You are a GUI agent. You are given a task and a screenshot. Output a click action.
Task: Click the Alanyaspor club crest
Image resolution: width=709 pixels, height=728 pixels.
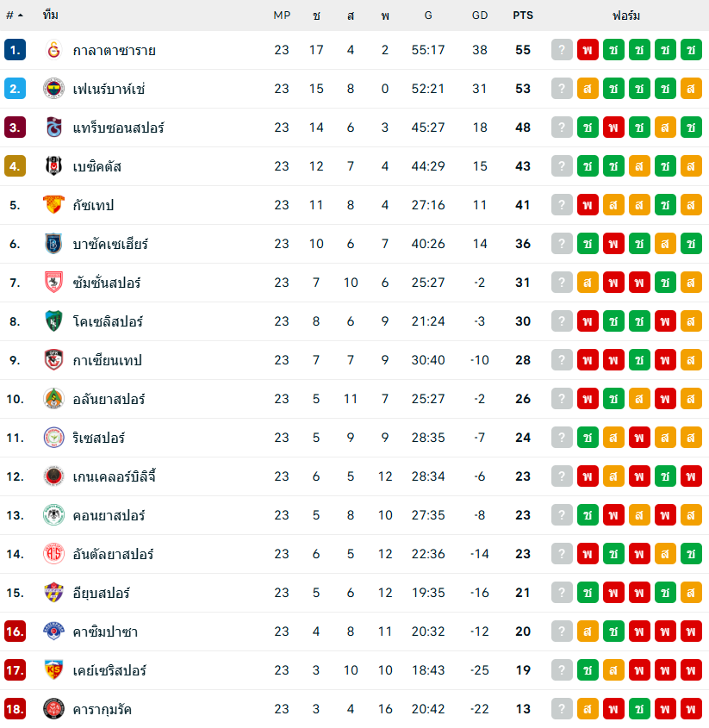click(x=53, y=399)
